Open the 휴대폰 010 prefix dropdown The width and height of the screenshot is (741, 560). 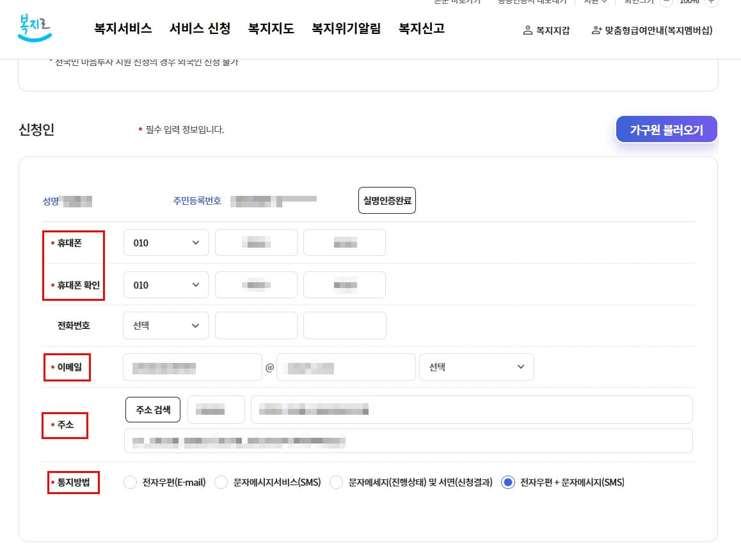pos(166,242)
